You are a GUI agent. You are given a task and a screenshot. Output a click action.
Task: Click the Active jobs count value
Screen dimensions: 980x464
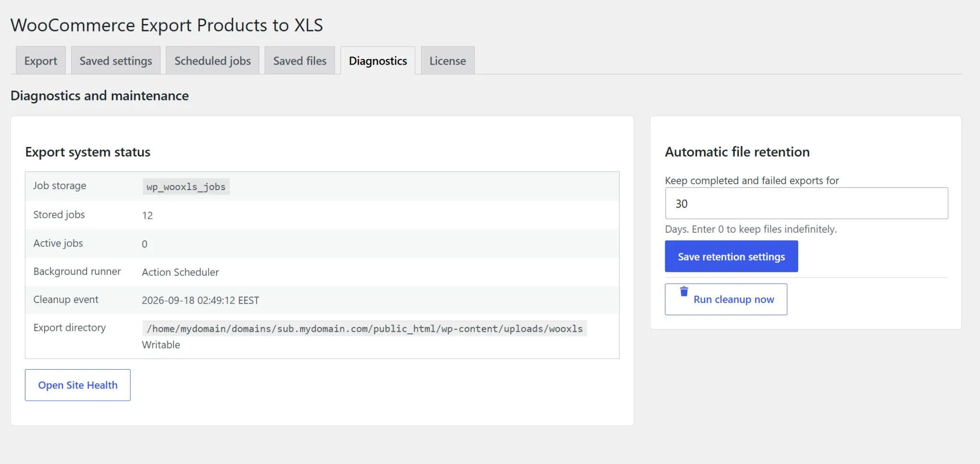pos(145,244)
